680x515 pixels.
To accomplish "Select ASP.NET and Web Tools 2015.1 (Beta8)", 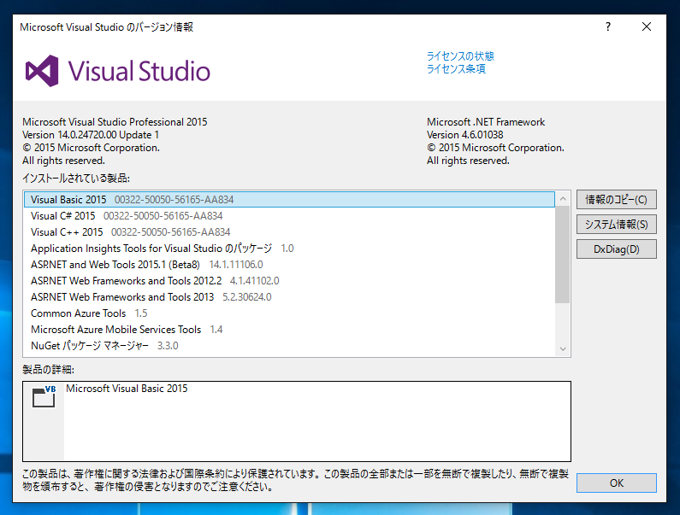I will pyautogui.click(x=289, y=264).
